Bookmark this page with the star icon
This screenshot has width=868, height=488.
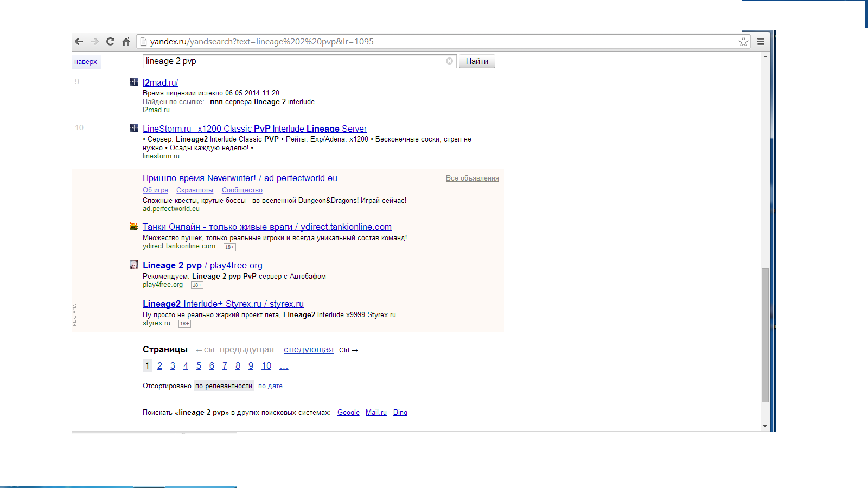pyautogui.click(x=744, y=42)
